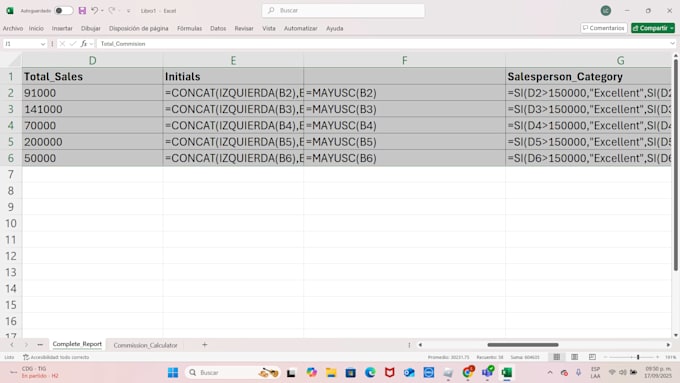Image resolution: width=680 pixels, height=383 pixels.
Task: Click the next sheet navigation arrow
Action: [26, 345]
